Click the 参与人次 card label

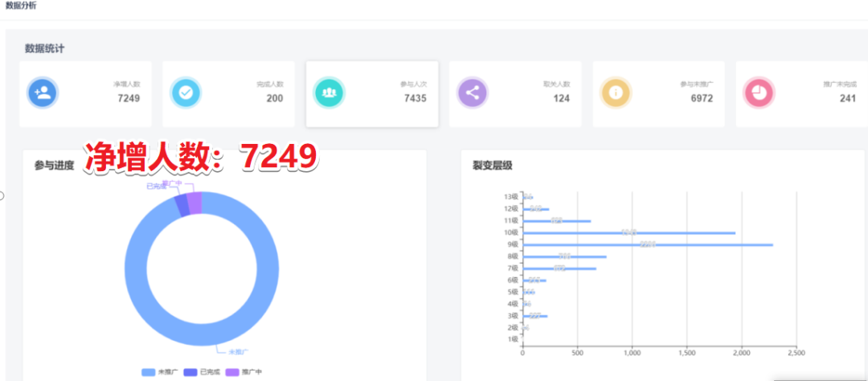414,84
